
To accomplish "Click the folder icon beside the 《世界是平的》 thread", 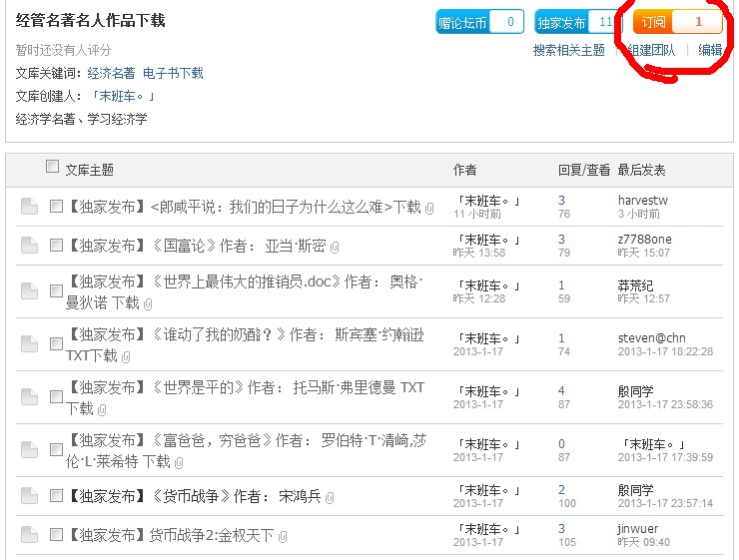I will point(29,397).
